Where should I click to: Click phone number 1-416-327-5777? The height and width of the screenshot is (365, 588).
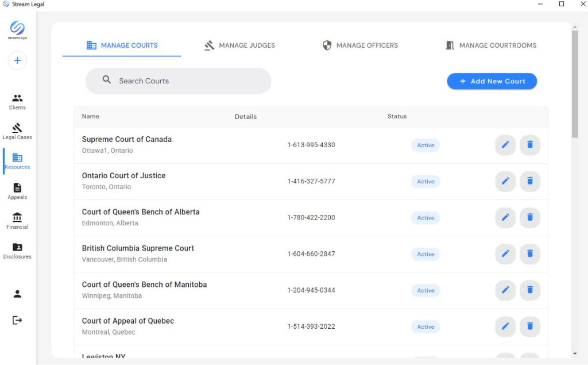pos(311,182)
